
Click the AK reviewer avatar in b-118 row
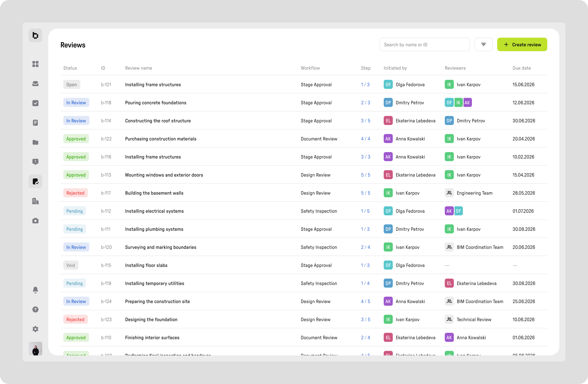pos(467,103)
